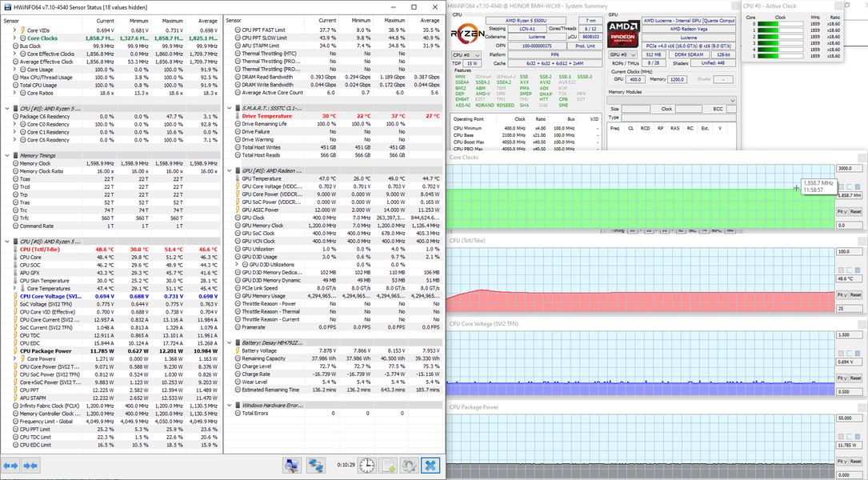This screenshot has width=868, height=480.
Task: Click core 0 clock bar in Active Clock window
Action: pos(780,24)
